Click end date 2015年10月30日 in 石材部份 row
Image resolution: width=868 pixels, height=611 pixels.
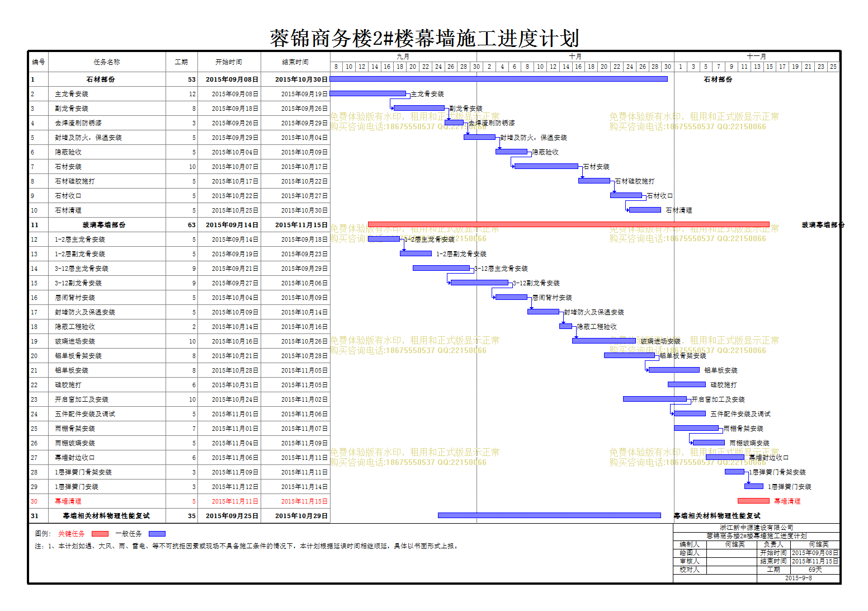point(301,79)
